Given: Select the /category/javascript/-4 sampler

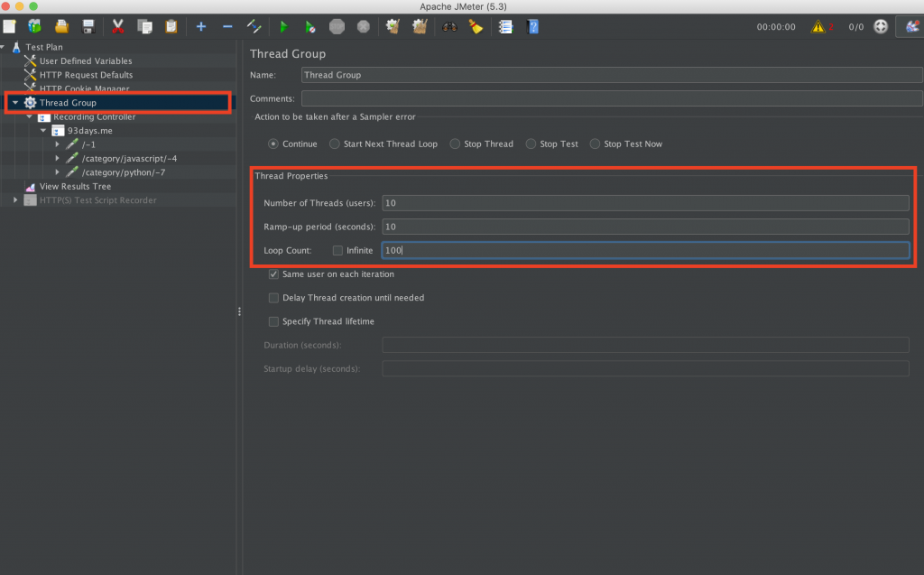Looking at the screenshot, I should tap(129, 159).
